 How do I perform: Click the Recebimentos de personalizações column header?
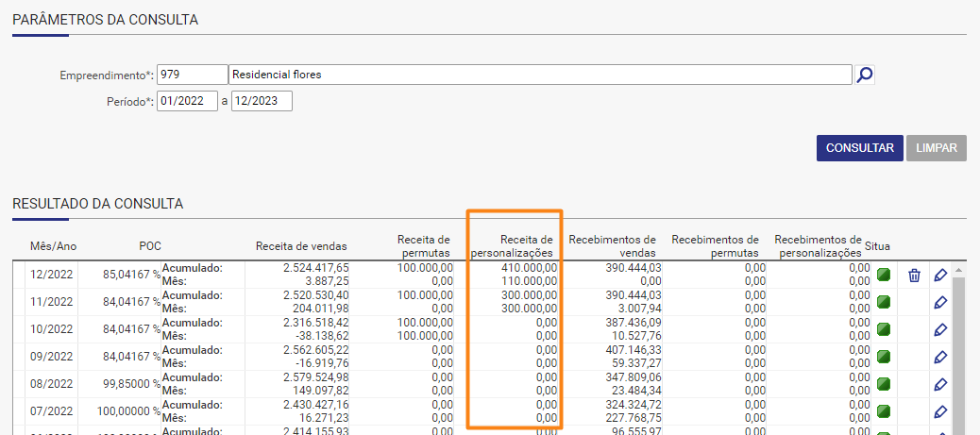point(819,246)
